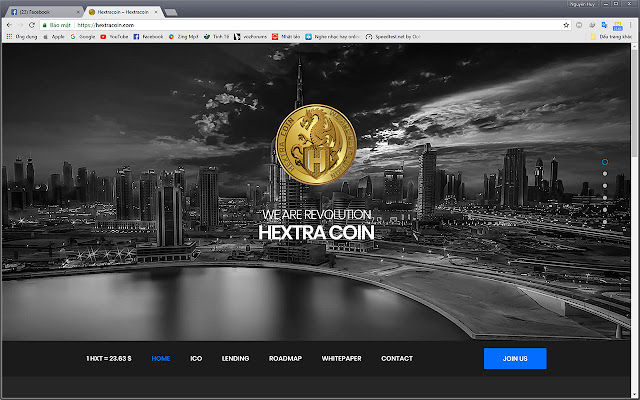
Task: Click the browser forward arrow
Action: 20,25
